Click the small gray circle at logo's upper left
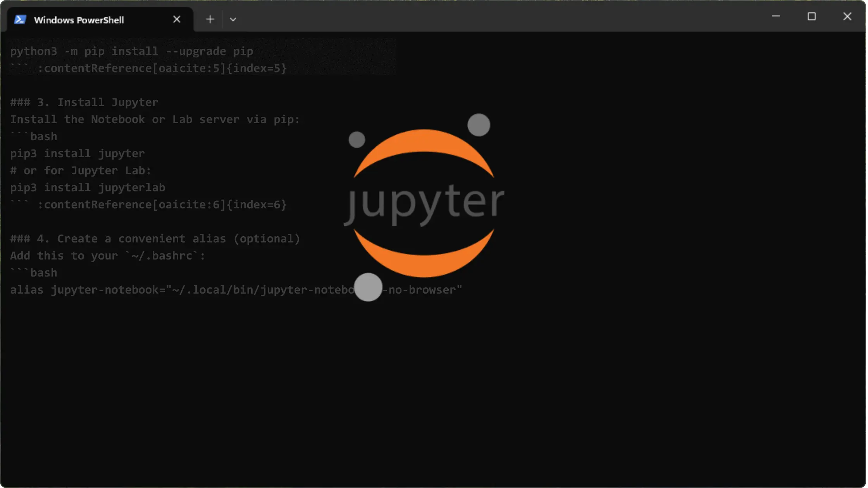This screenshot has width=868, height=488. (x=356, y=139)
